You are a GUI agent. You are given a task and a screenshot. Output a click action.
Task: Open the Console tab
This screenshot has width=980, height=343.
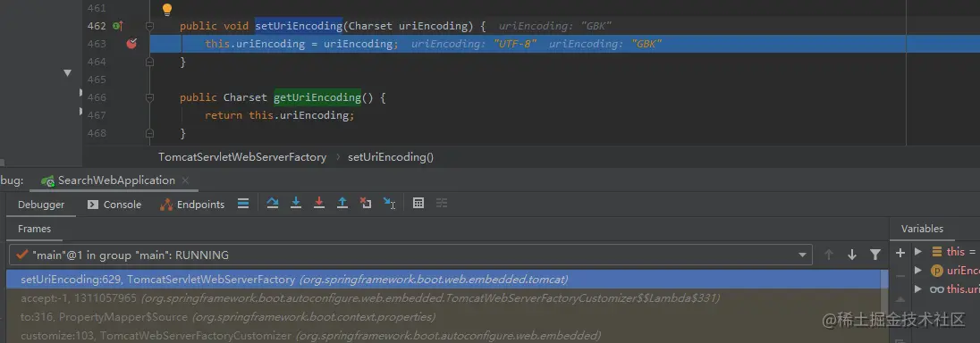tap(114, 205)
